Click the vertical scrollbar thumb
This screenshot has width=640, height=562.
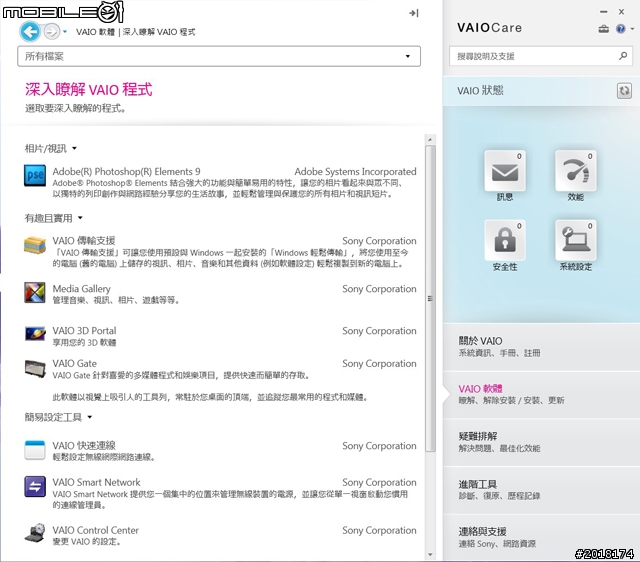(430, 298)
